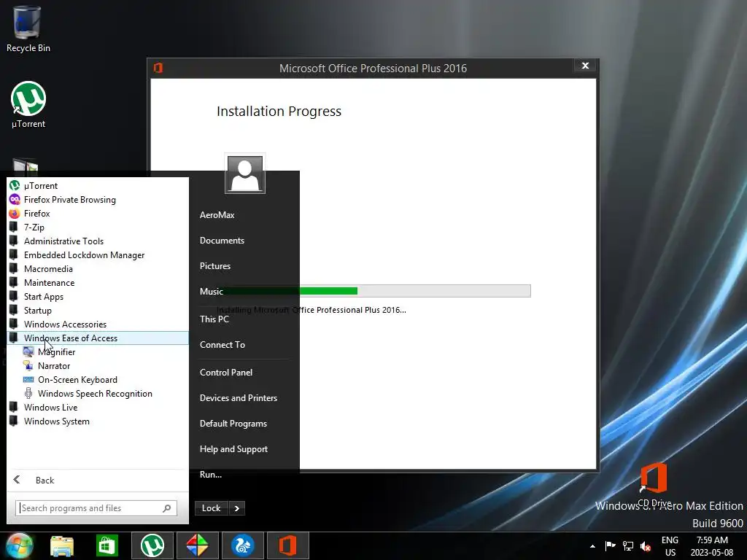Show hidden tray icons arrow
The width and height of the screenshot is (747, 560).
point(592,546)
